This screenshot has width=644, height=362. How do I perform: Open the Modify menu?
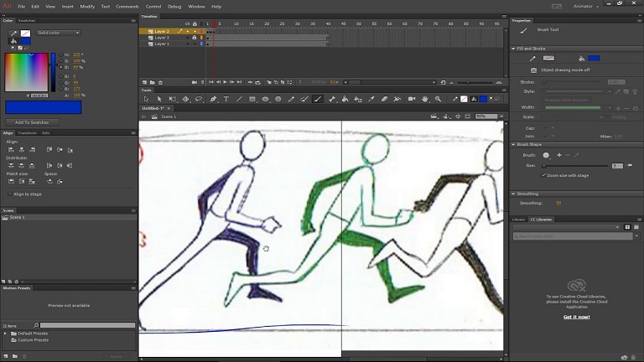coord(87,6)
